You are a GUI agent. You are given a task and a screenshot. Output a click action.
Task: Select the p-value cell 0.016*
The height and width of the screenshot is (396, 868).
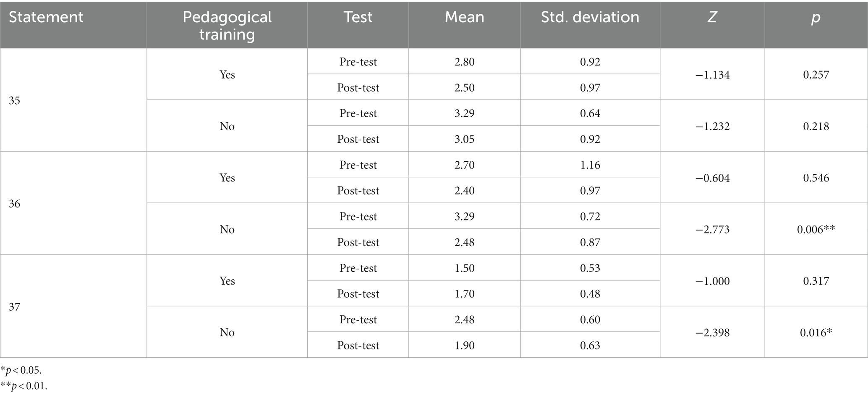[x=816, y=333]
